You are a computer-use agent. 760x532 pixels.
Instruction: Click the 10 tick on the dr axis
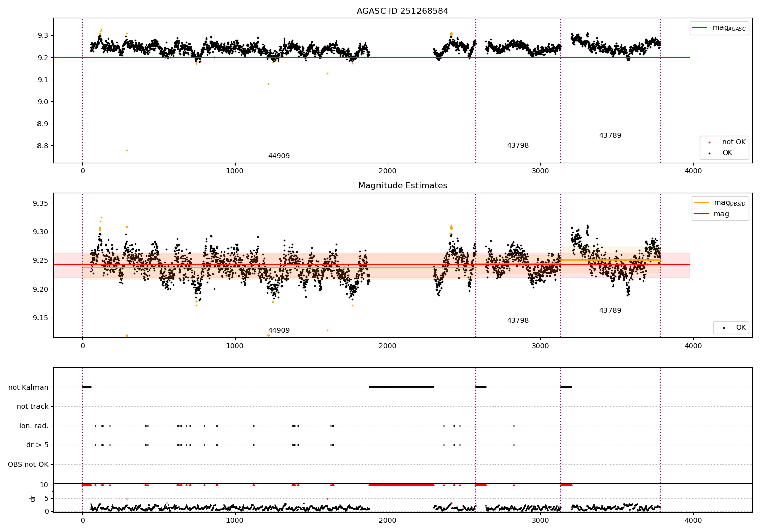(x=45, y=485)
